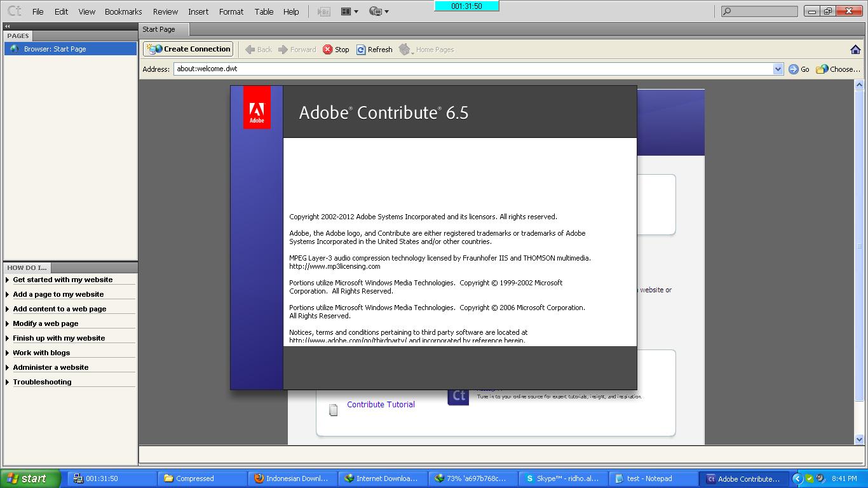Viewport: 868px width, 488px height.
Task: Open the web services globe-monitor dropdown
Action: coord(379,11)
